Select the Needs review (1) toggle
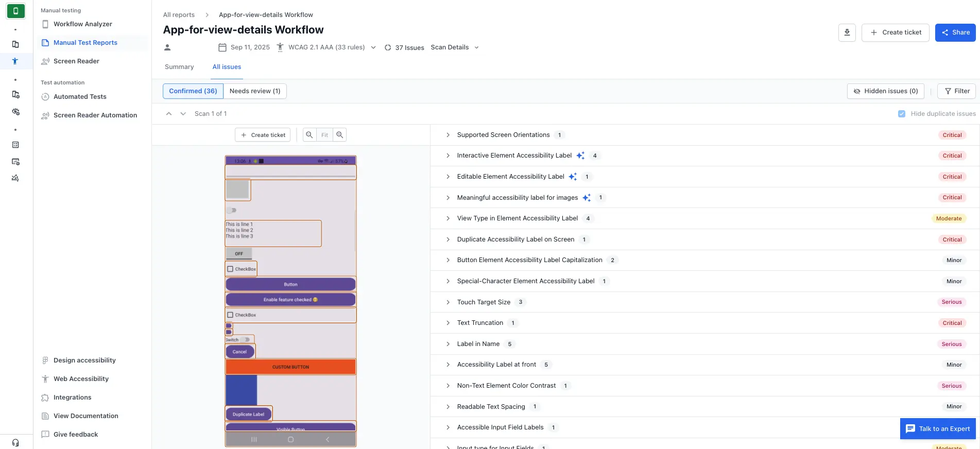This screenshot has width=980, height=449. coord(255,91)
